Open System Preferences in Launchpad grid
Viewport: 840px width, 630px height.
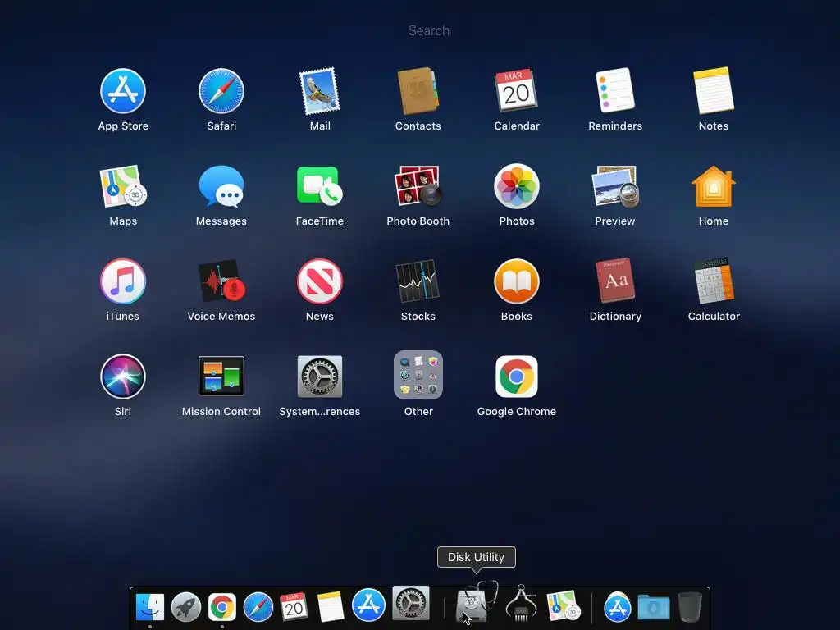320,376
